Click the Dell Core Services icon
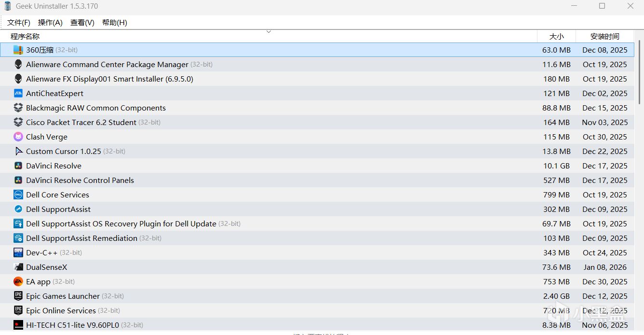The width and height of the screenshot is (644, 335). pyautogui.click(x=18, y=195)
